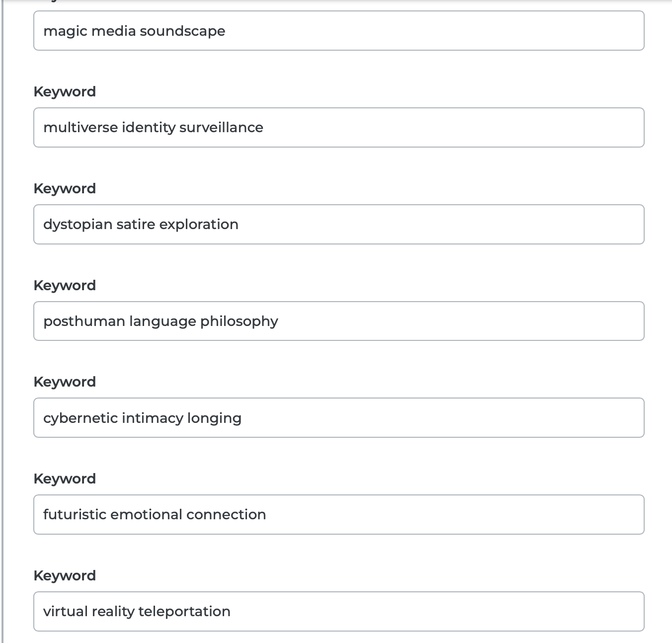Image resolution: width=672 pixels, height=643 pixels.
Task: Place cursor on the word 'philosophy'
Action: [x=239, y=321]
